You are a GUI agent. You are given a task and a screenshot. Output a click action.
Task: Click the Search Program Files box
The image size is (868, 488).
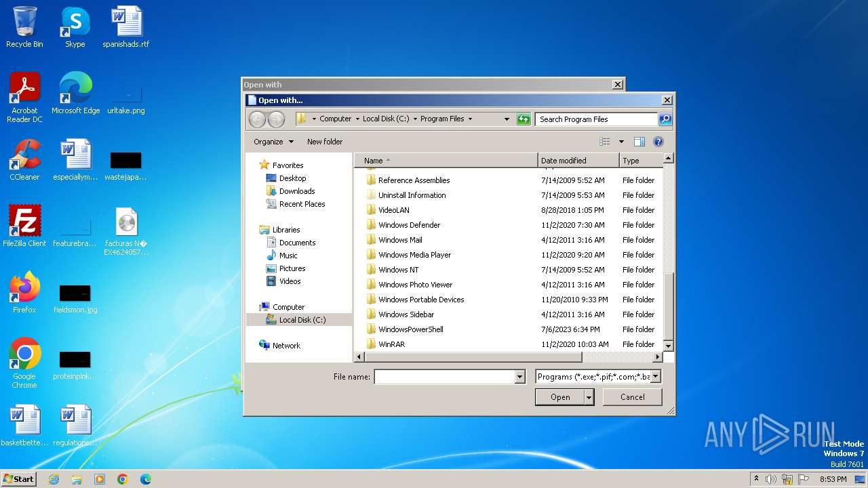(x=596, y=119)
